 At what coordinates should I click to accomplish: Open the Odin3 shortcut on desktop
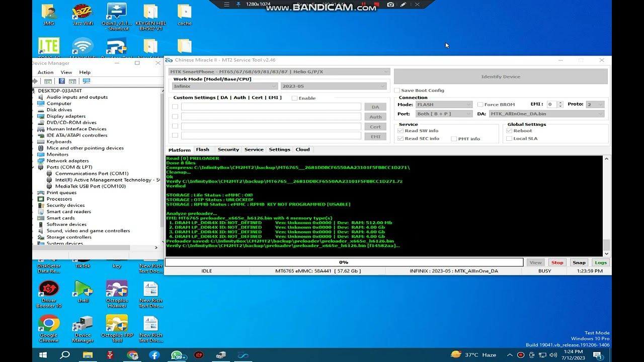117,17
